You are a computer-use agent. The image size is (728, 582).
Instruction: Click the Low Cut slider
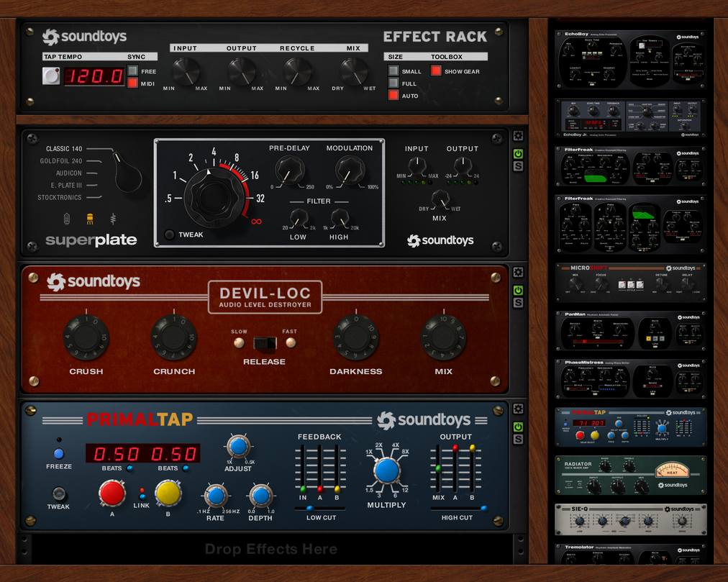coord(320,509)
